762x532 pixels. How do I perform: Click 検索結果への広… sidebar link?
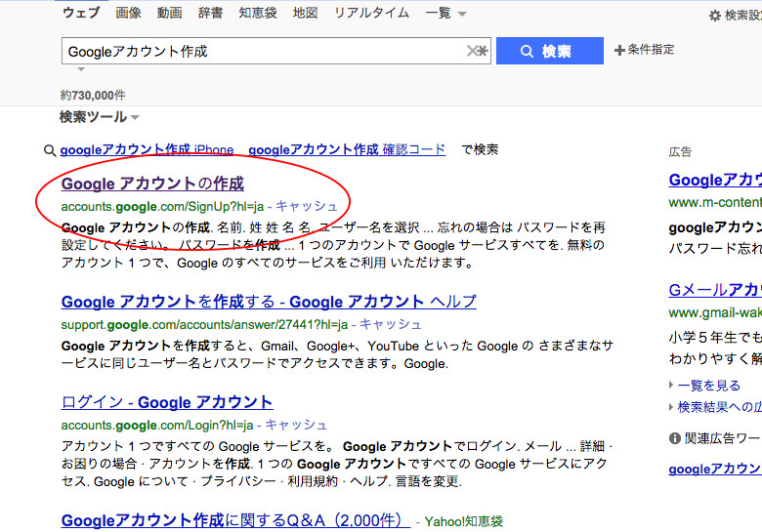click(x=719, y=407)
